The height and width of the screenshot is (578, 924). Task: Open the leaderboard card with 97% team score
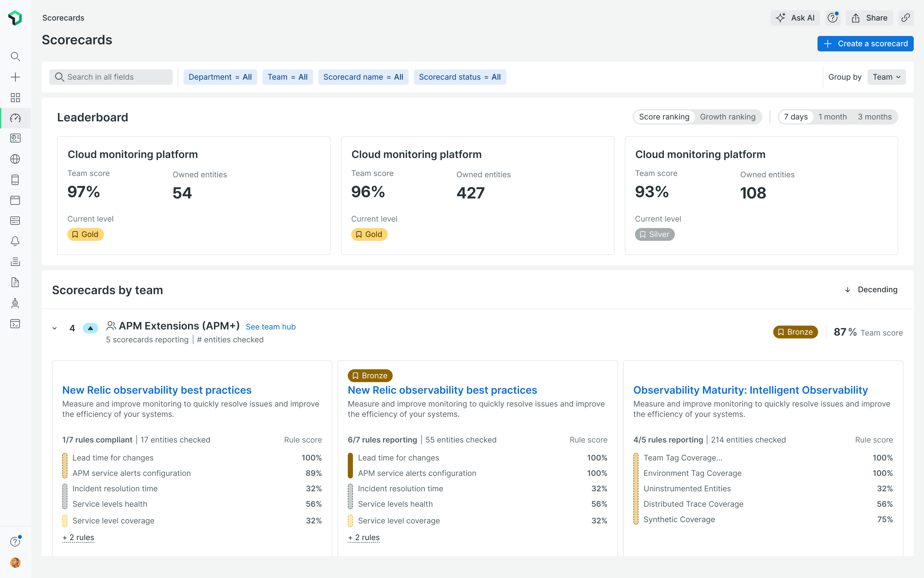point(193,195)
